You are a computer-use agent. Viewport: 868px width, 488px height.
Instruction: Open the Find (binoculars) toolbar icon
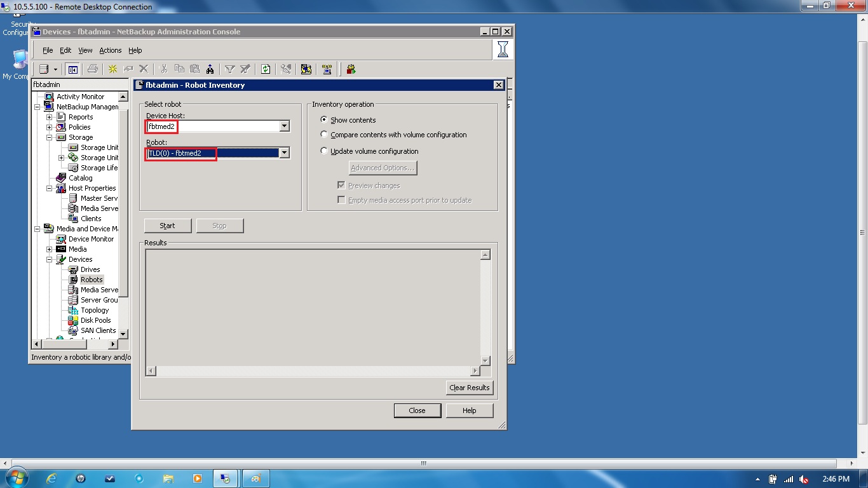click(x=210, y=69)
